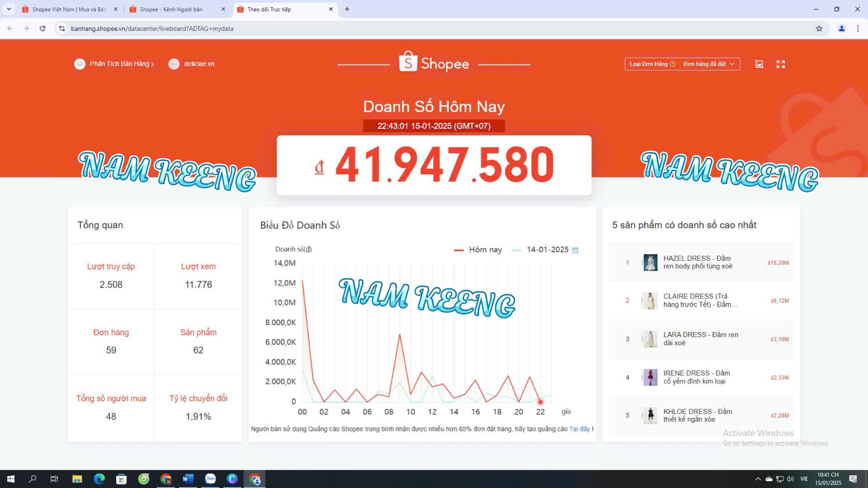Switch to the Shopee - Kênh Người bán tab

click(x=171, y=9)
